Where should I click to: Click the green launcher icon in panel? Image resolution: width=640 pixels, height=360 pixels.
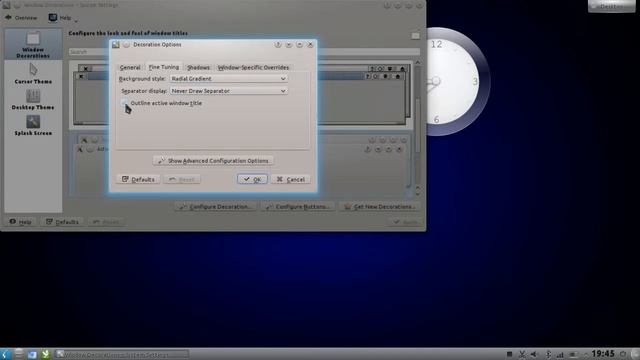[x=45, y=354]
